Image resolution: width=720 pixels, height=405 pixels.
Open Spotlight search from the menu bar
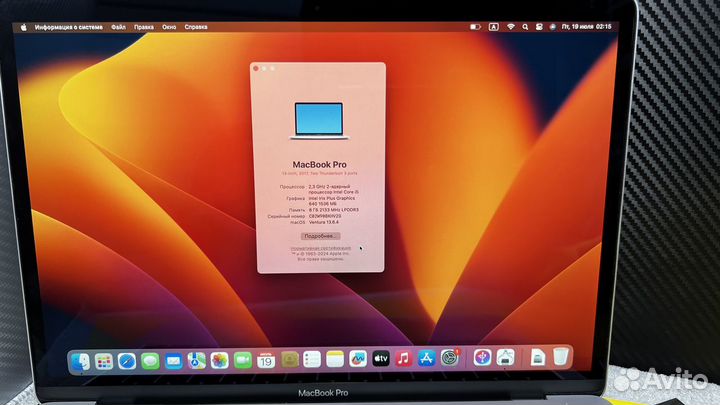(525, 27)
